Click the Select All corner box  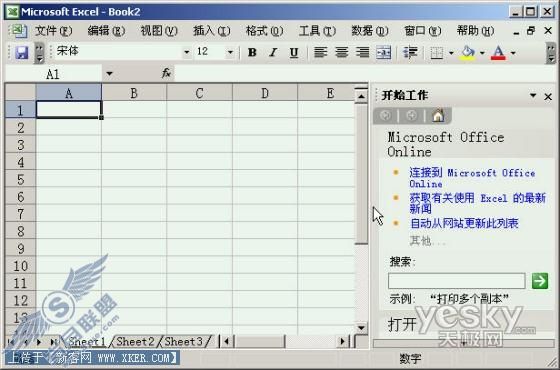(20, 92)
